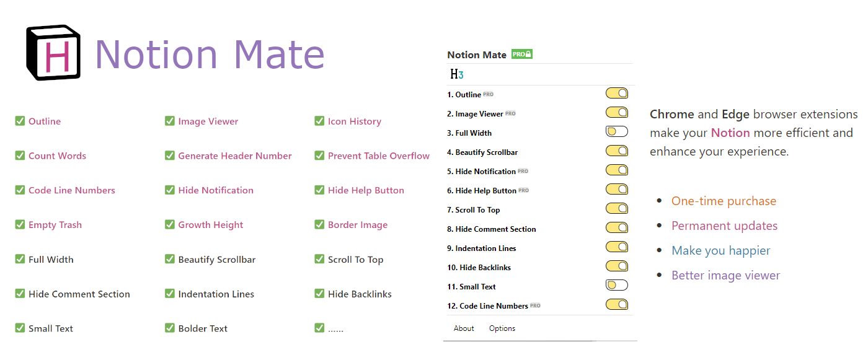Click the Hide Backlinks feature list text

[x=360, y=294]
